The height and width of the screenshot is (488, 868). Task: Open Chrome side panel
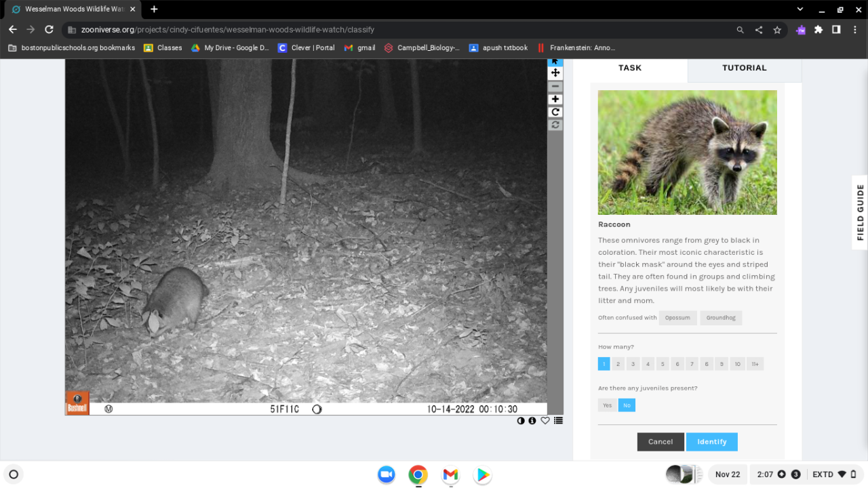tap(836, 30)
